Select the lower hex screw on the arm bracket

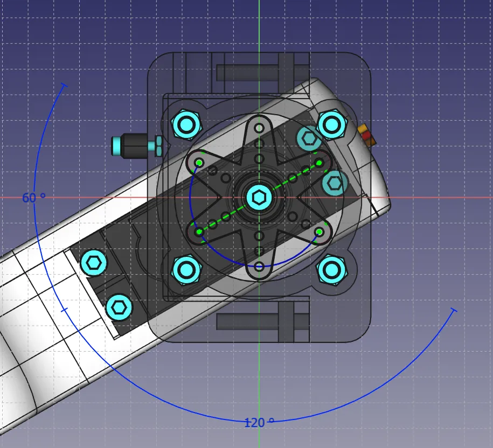click(x=119, y=307)
